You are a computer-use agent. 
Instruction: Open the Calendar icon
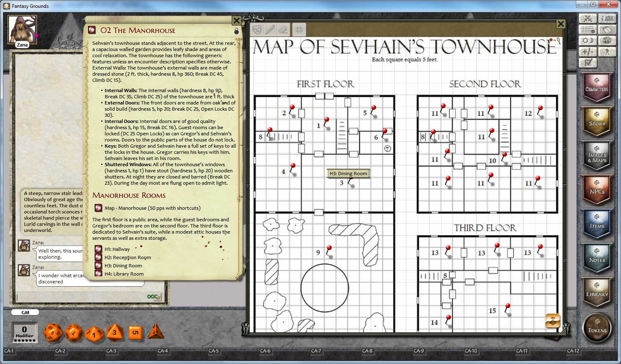point(607,30)
